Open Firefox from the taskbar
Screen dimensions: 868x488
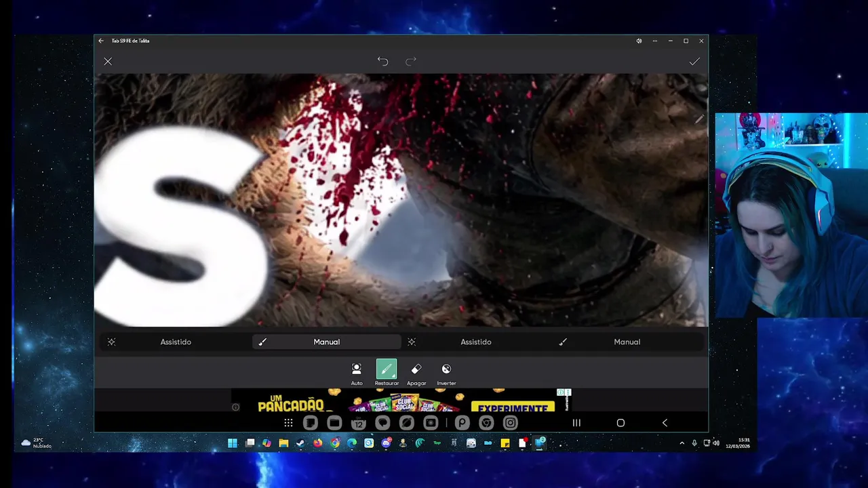[318, 443]
